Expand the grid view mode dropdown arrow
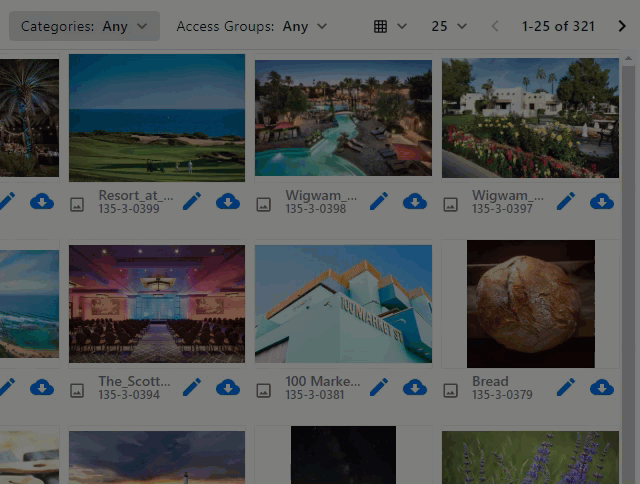Screen dimensions: 640x484 pos(402,26)
